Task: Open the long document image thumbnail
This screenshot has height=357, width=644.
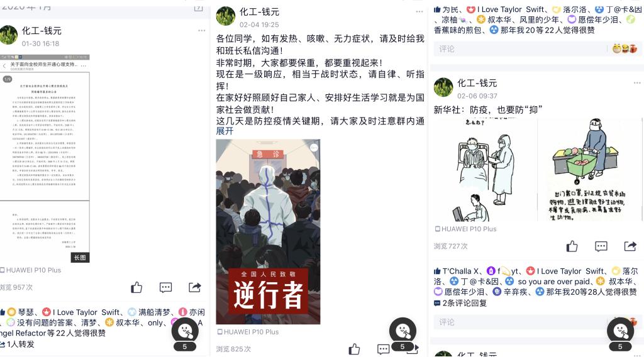Action: pos(45,158)
